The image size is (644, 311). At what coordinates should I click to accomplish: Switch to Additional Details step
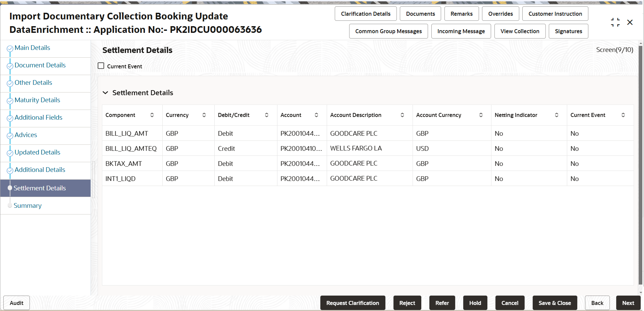(x=40, y=170)
